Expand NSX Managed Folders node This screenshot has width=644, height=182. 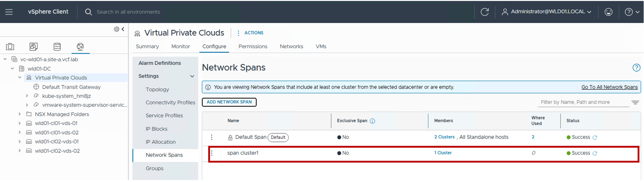(x=19, y=114)
